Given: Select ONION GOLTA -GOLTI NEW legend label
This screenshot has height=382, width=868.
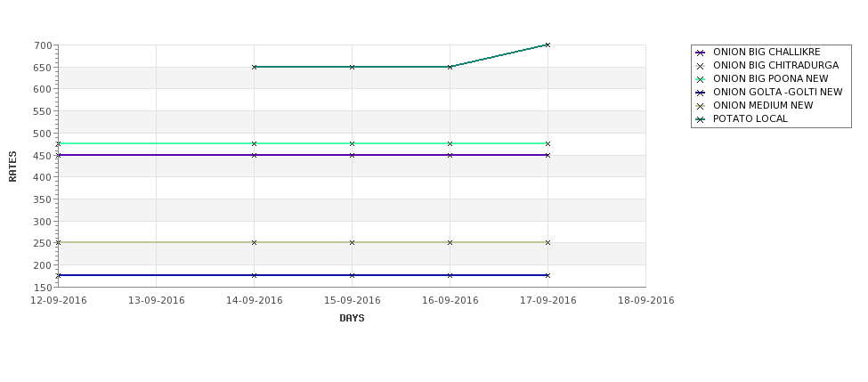Looking at the screenshot, I should coord(778,92).
